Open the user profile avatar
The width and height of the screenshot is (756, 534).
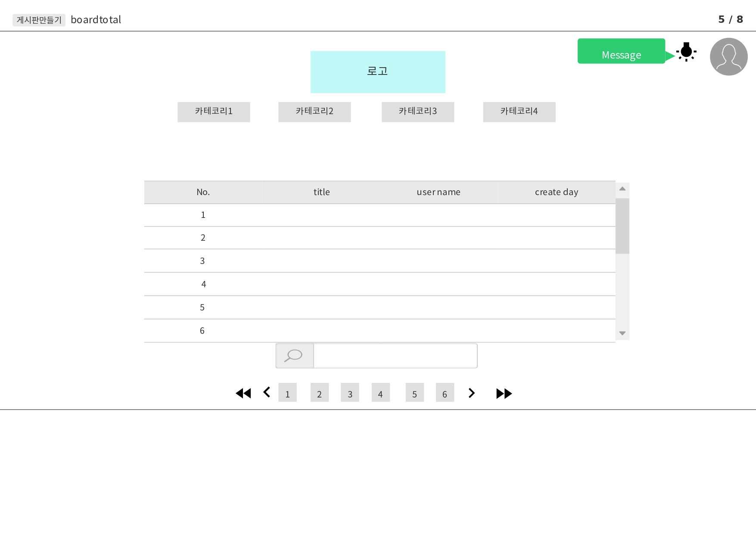coord(728,56)
